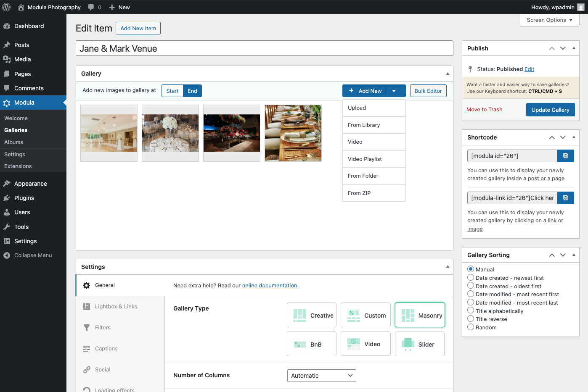Choose the Slider gallery type
The width and height of the screenshot is (588, 392).
pyautogui.click(x=419, y=344)
